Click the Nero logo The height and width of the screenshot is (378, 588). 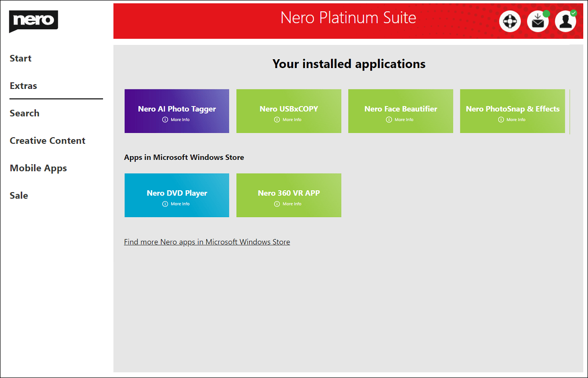click(33, 21)
